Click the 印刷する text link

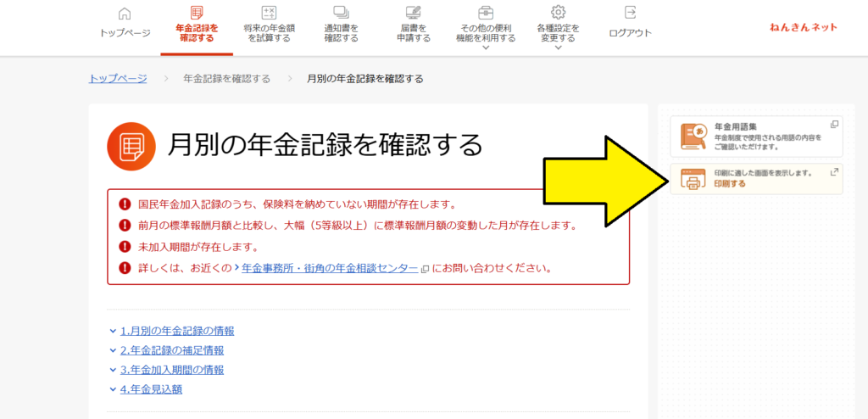tap(730, 183)
